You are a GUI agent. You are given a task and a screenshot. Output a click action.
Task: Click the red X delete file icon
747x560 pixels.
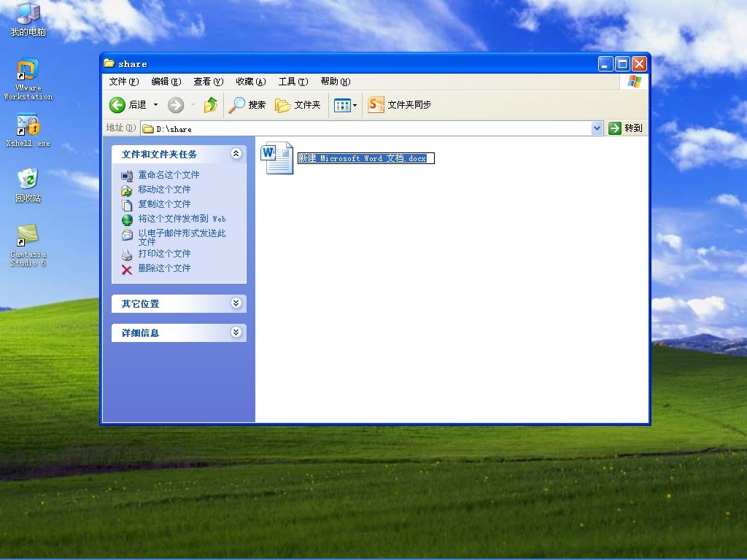[x=127, y=270]
